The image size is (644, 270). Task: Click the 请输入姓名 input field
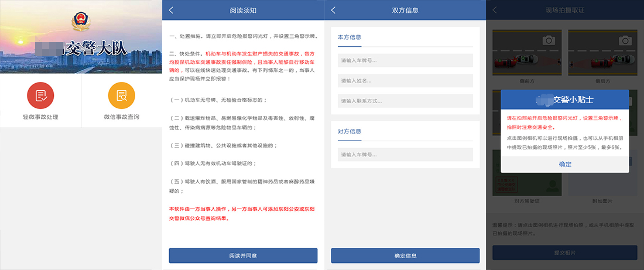pos(405,81)
